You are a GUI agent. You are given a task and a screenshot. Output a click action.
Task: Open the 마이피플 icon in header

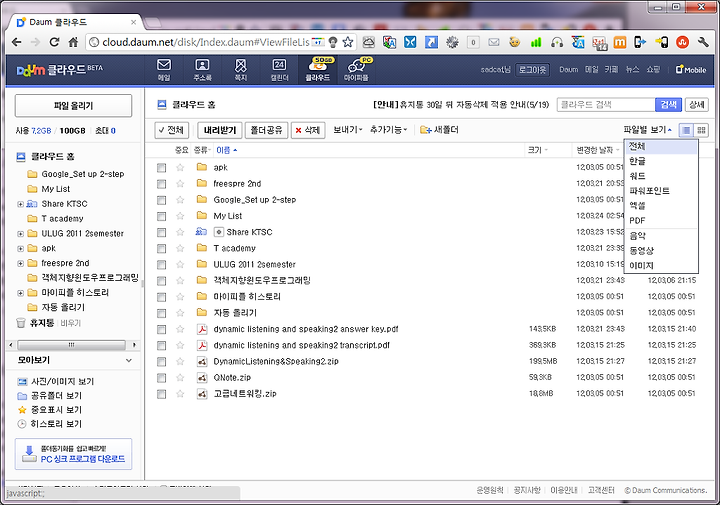click(x=356, y=70)
